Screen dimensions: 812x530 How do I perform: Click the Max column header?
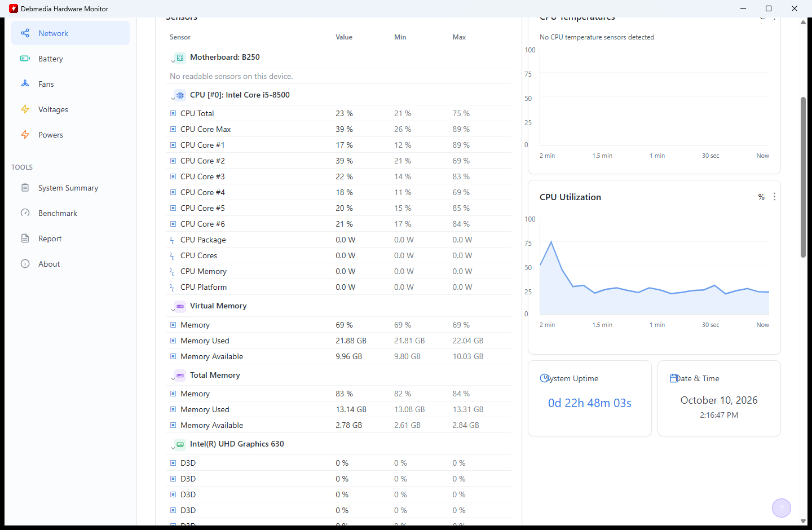coord(459,37)
